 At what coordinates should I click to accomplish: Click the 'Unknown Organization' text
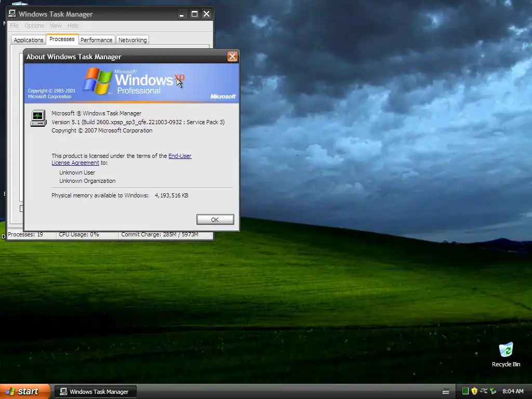click(x=87, y=181)
